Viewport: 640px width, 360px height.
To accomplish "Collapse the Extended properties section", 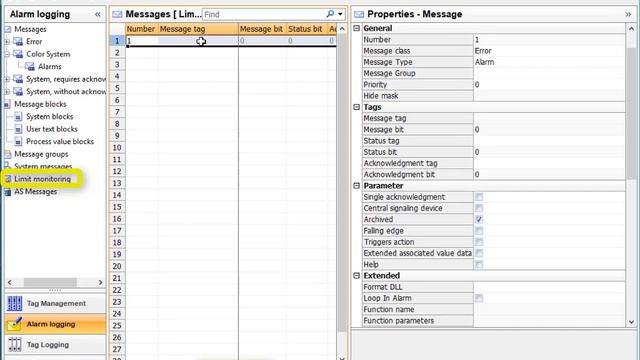I will click(x=356, y=276).
